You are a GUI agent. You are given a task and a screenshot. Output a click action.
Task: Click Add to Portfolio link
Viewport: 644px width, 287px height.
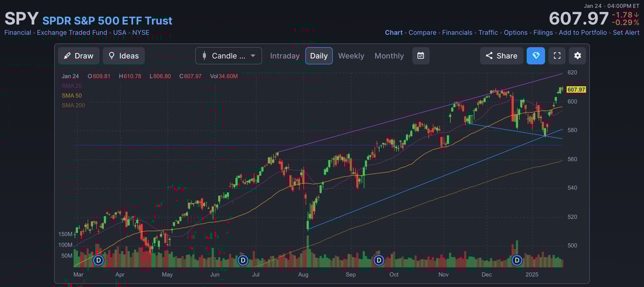[583, 32]
